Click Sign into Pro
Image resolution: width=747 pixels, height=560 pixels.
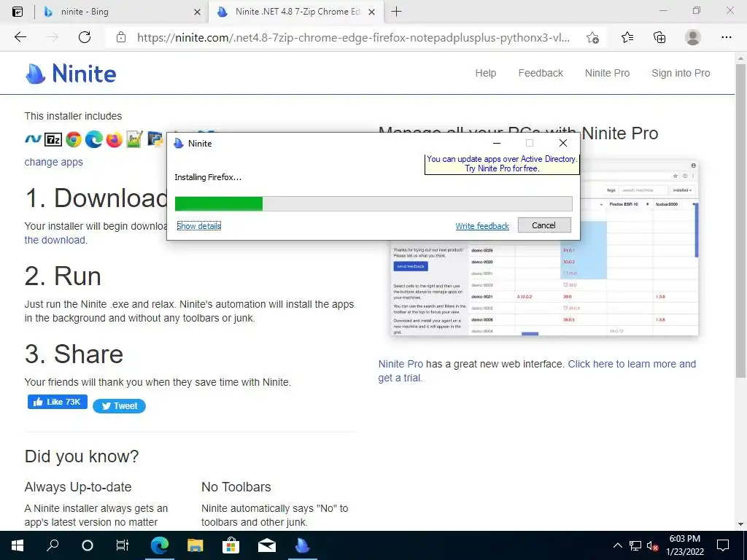click(681, 73)
